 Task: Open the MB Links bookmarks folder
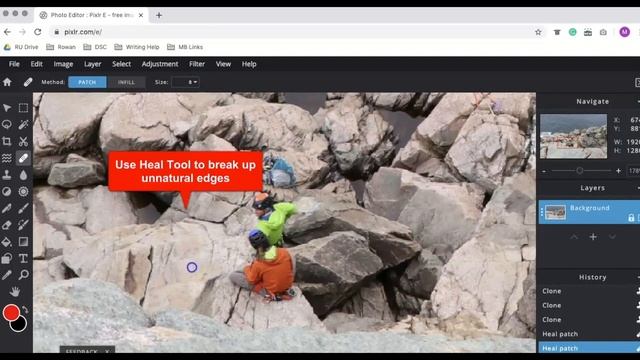pos(185,47)
